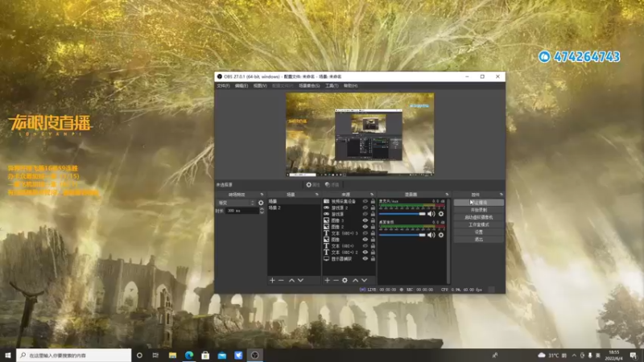Move the scene up with the up arrow in the 场景 panel
This screenshot has height=362, width=644.
click(x=291, y=280)
